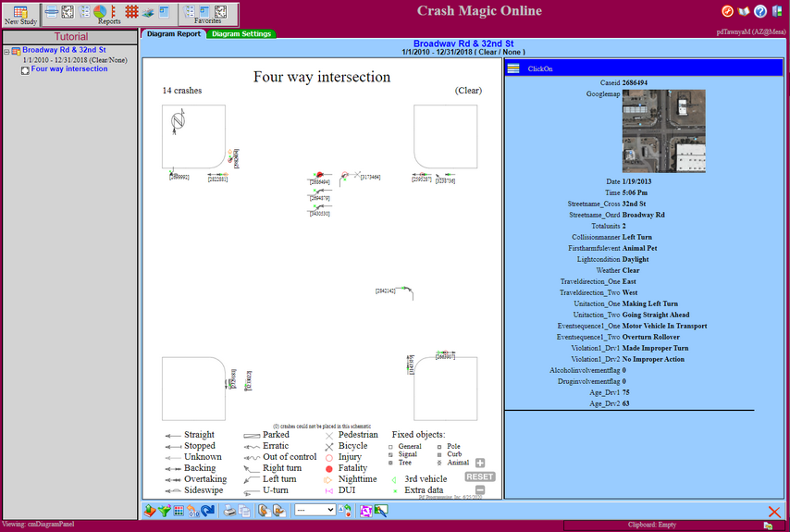Screen dimensions: 790x532
Task: Click the blue redo arrow icon
Action: click(x=208, y=510)
